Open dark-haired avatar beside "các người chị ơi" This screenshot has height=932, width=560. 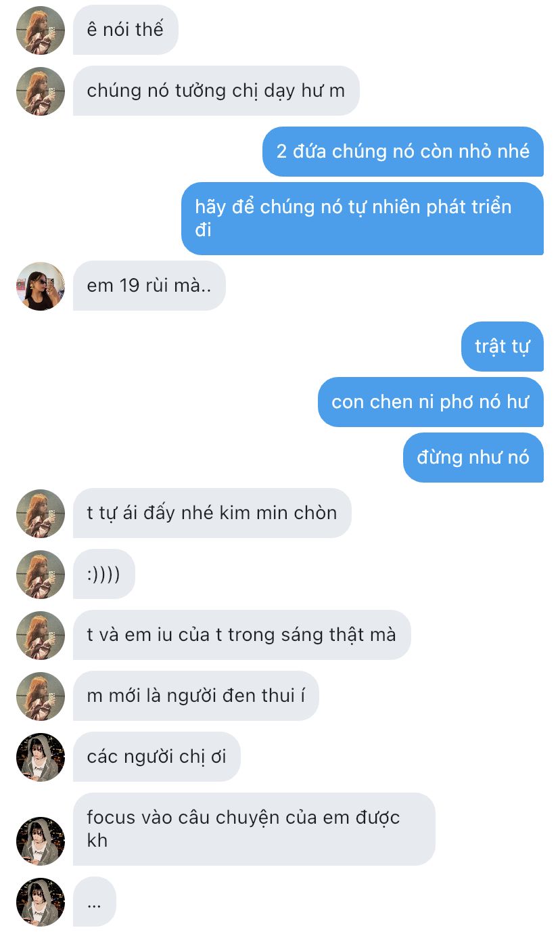point(41,757)
